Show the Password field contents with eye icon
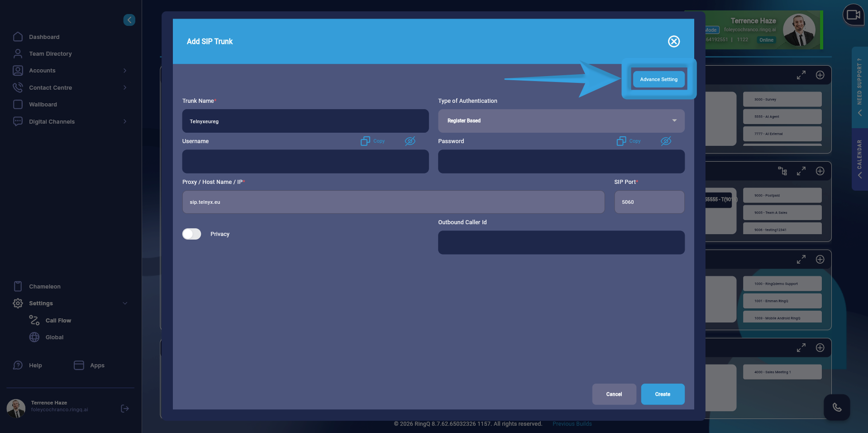Image resolution: width=868 pixels, height=433 pixels. click(665, 141)
